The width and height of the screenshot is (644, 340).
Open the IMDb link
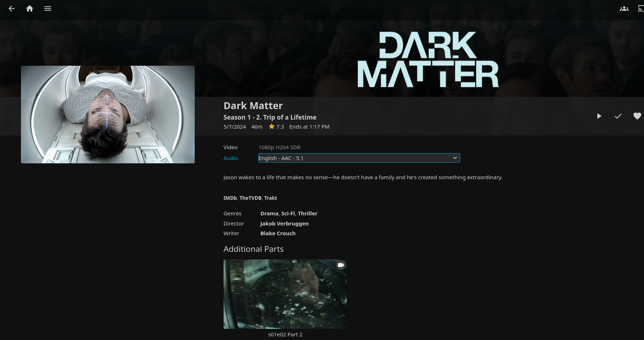click(x=230, y=198)
